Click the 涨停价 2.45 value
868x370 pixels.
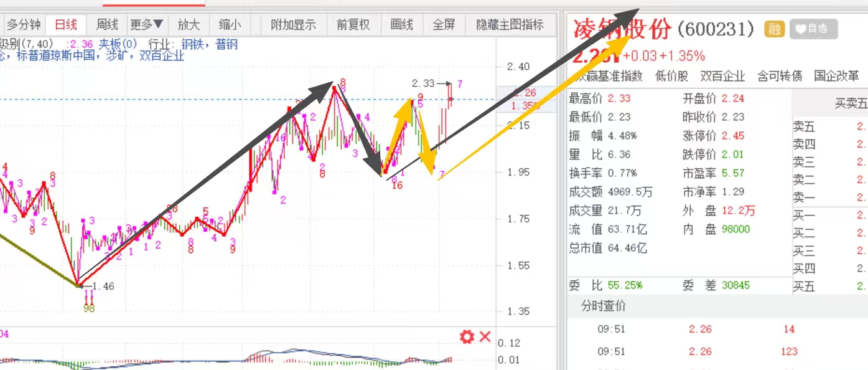coord(733,136)
